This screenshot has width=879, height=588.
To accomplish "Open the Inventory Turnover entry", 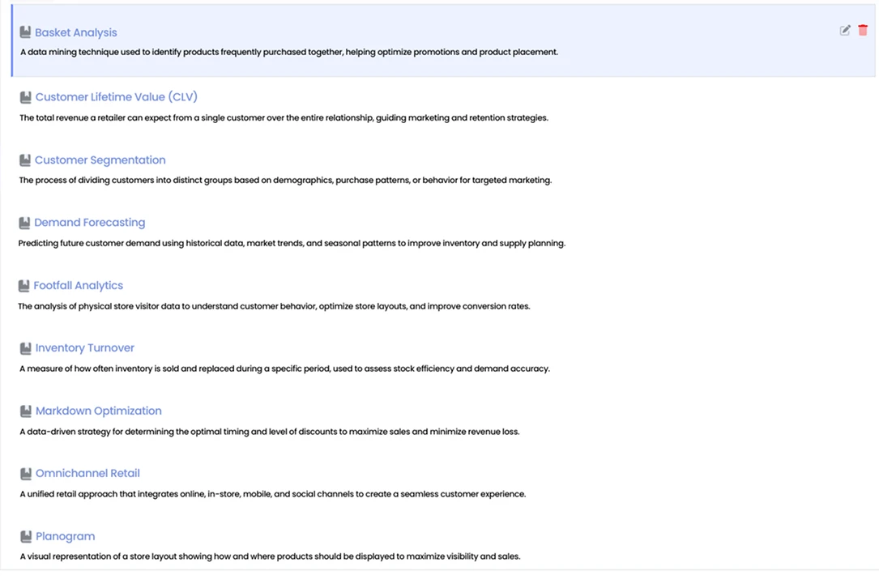I will [x=84, y=348].
